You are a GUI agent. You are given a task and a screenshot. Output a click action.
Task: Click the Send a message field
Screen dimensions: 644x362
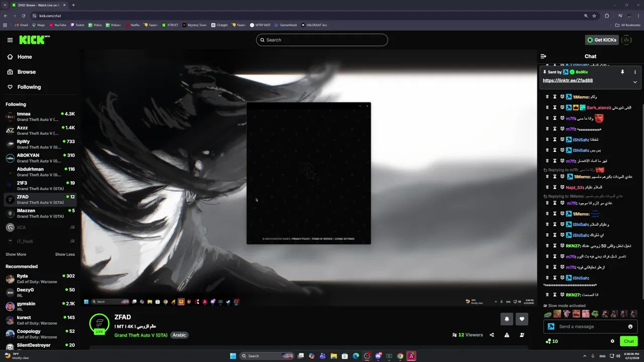[591, 326]
